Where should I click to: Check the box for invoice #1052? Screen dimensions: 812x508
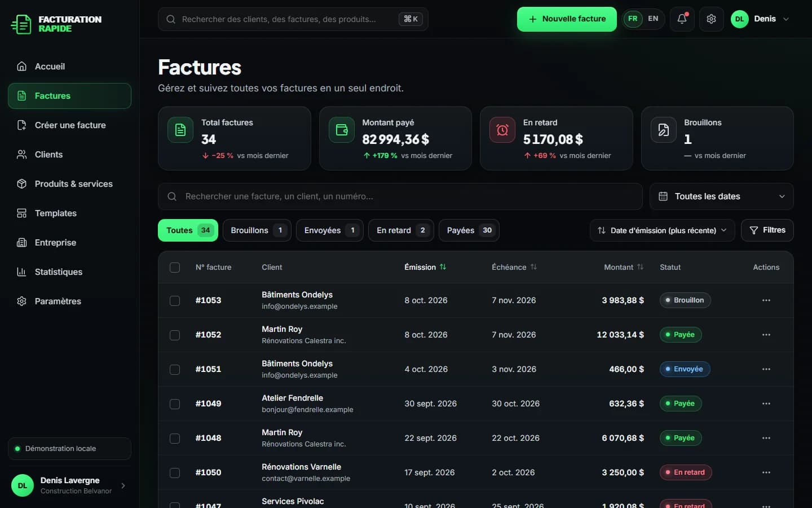(175, 335)
